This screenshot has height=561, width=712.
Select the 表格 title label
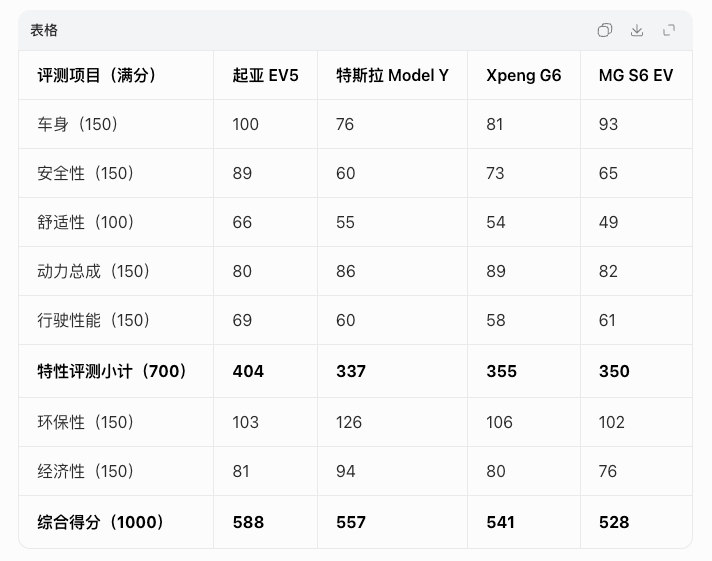[x=44, y=30]
